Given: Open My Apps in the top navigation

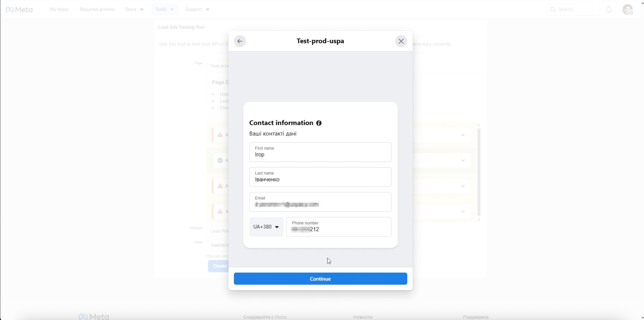Looking at the screenshot, I should coord(59,10).
